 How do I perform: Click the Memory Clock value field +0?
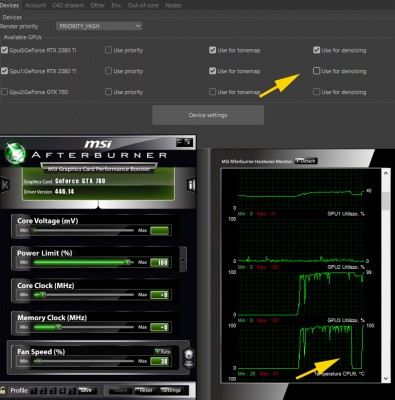pos(160,327)
